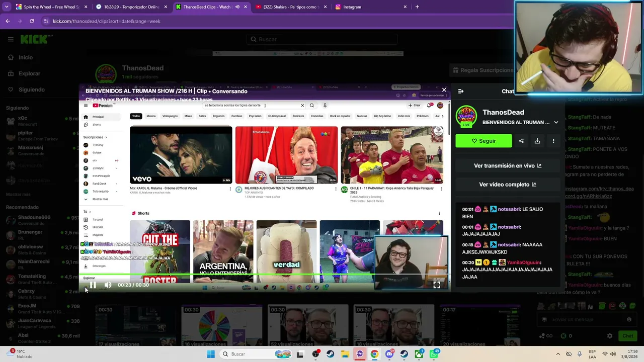Click the Windows taskbar search box
This screenshot has width=644, height=362.
tap(255, 354)
